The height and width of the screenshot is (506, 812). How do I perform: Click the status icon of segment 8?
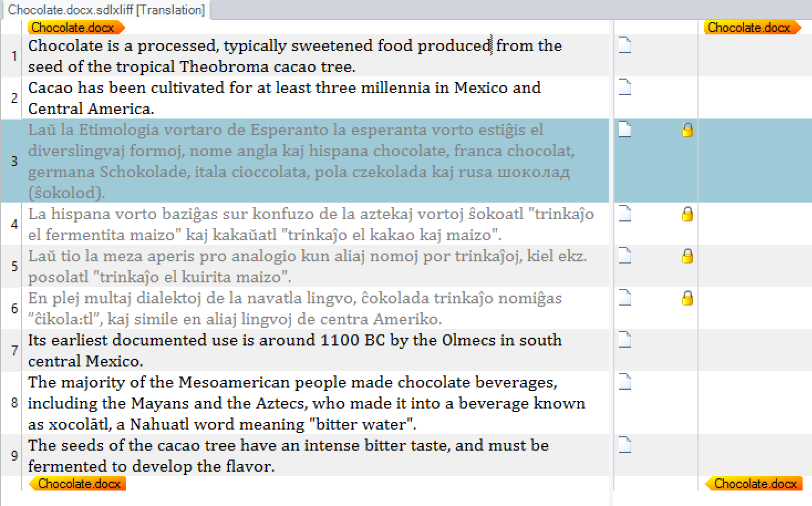624,382
